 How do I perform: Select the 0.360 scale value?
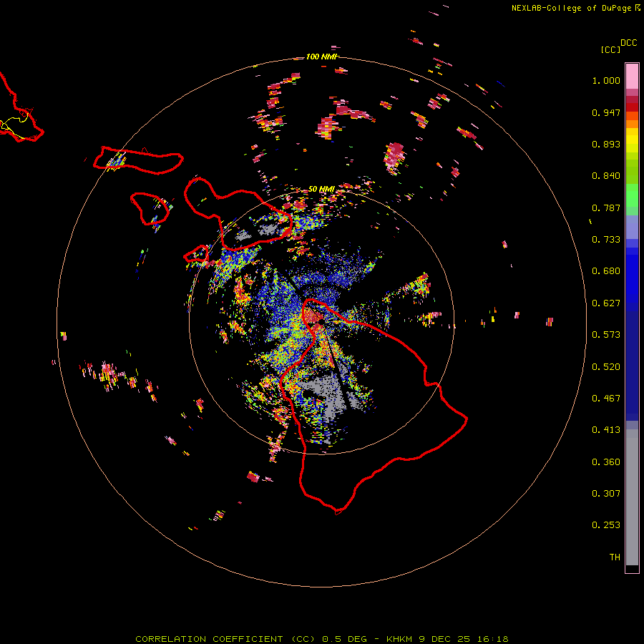[x=606, y=462]
